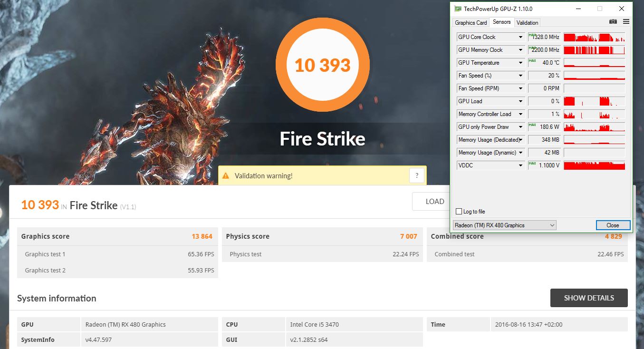Close GPU-Z with the title bar X
This screenshot has height=349, width=644.
(622, 9)
